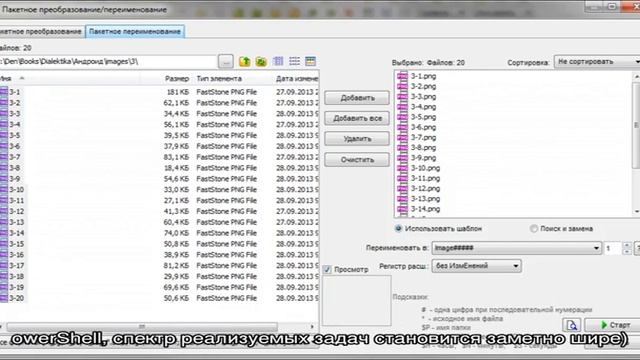Select file 3-8 in the left list
640x360 pixels.
[x=15, y=168]
